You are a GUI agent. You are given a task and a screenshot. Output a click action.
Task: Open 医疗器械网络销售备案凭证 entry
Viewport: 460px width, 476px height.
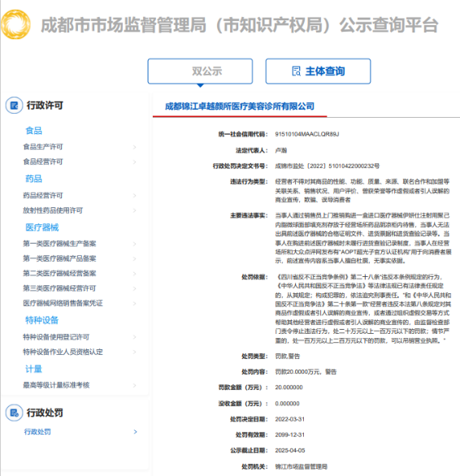pyautogui.click(x=63, y=303)
